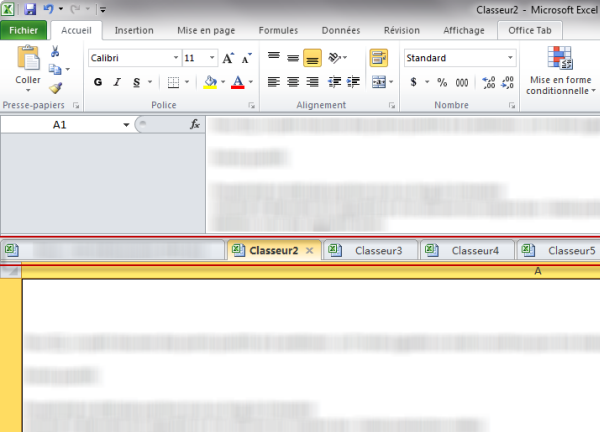Click the Coller paste icon
The width and height of the screenshot is (600, 432).
pyautogui.click(x=28, y=58)
